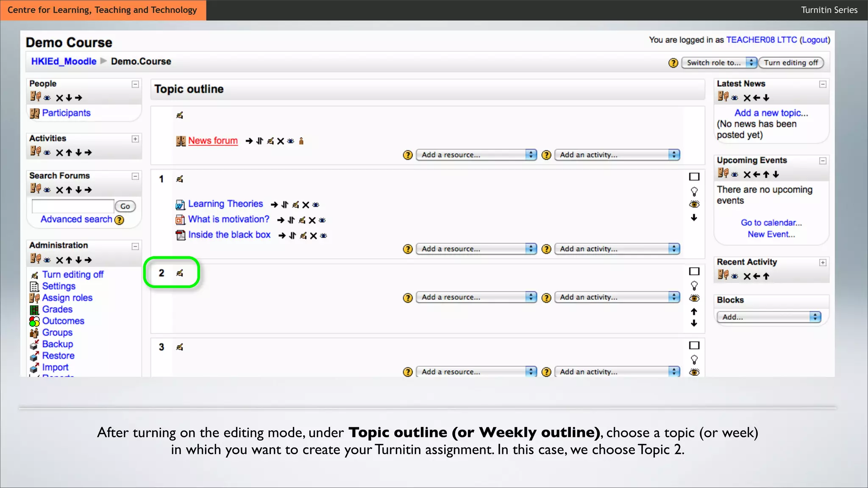This screenshot has height=488, width=868.
Task: Delete the People block
Action: click(59, 98)
